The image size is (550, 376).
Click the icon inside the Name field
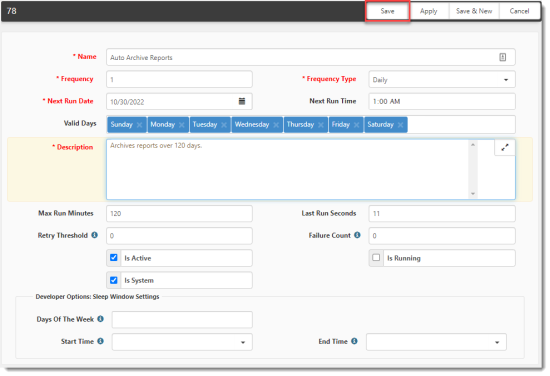point(502,57)
